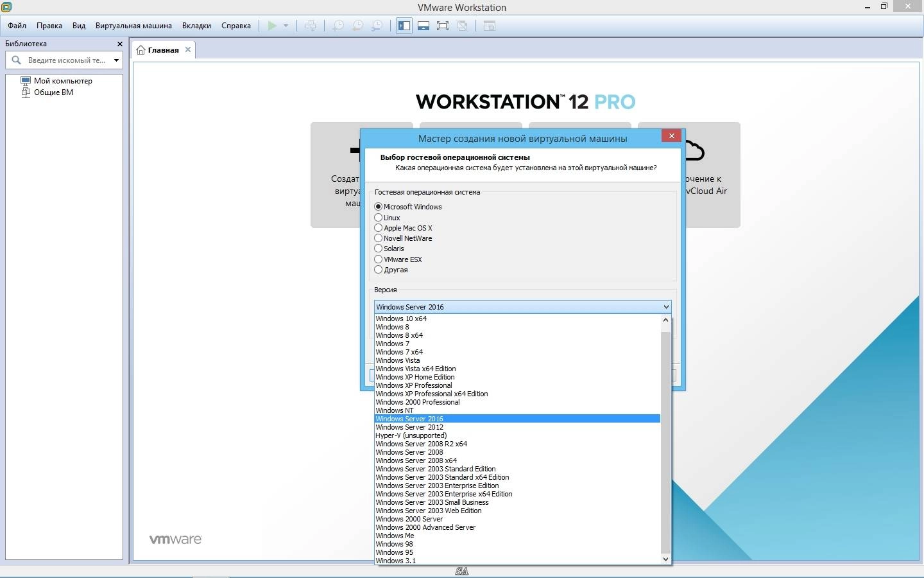Select My Computer in library tree

pyautogui.click(x=56, y=81)
